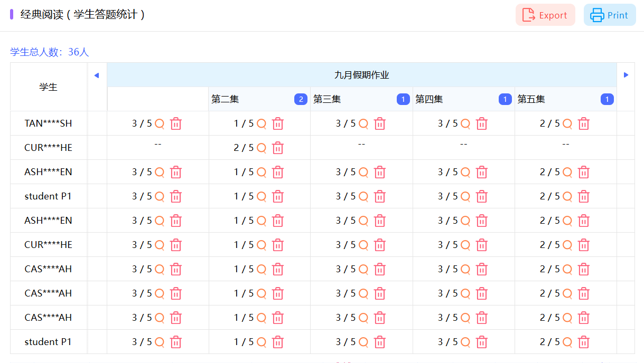Delete 第三集 record in the first student P1 row
This screenshot has height=363, width=644.
click(380, 197)
